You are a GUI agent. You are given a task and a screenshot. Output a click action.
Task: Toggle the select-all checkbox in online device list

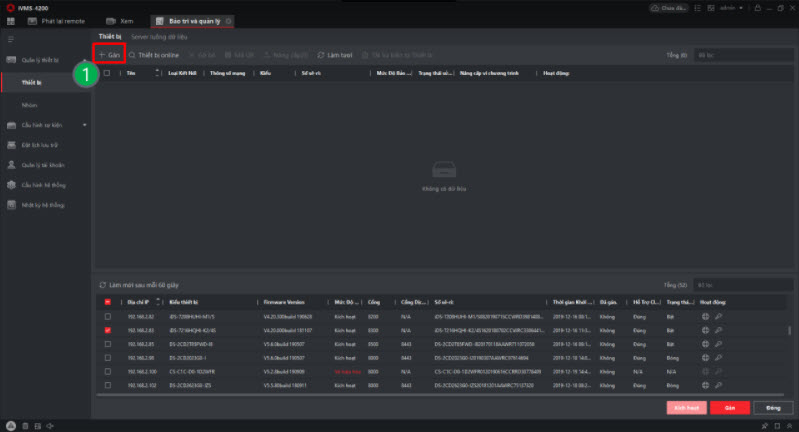click(x=108, y=301)
